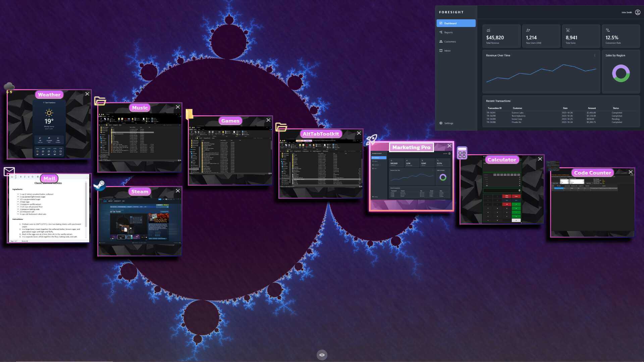
Task: Click the envelope icon above the Mail preview
Action: [9, 172]
